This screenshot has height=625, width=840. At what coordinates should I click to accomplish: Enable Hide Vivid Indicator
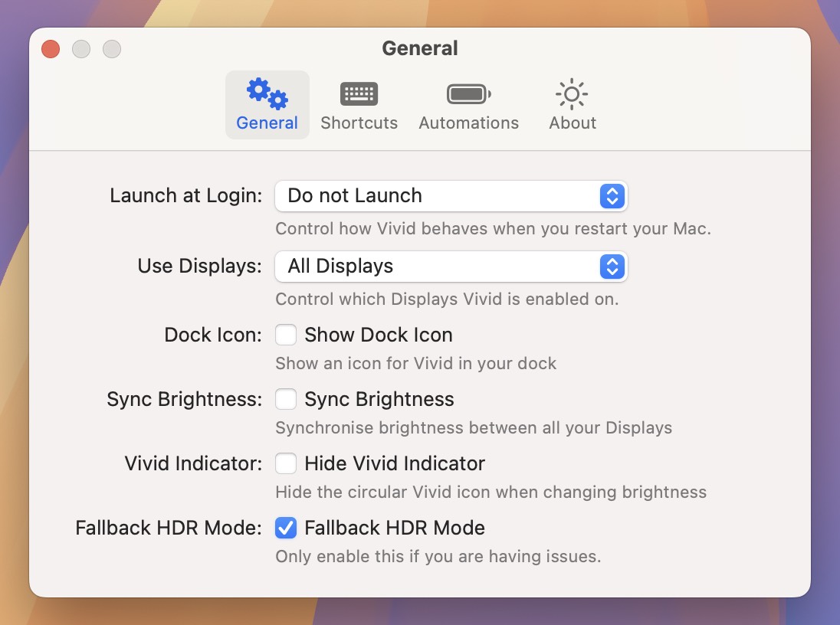click(x=287, y=463)
